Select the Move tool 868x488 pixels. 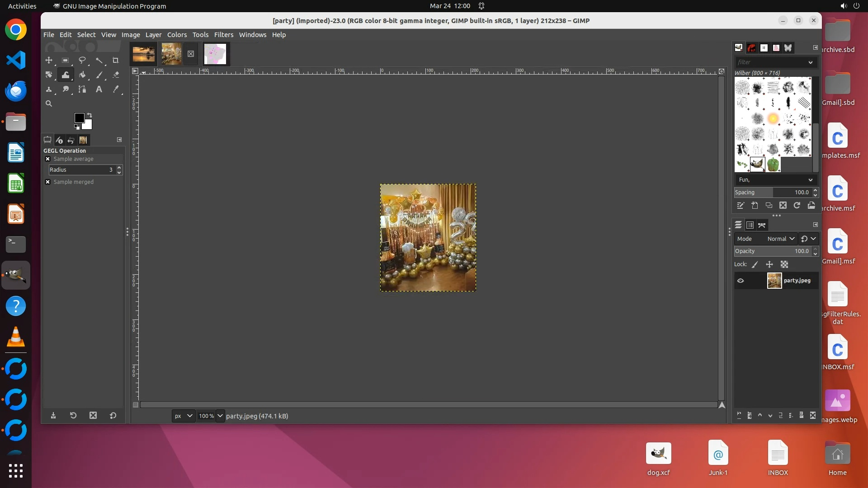[49, 60]
